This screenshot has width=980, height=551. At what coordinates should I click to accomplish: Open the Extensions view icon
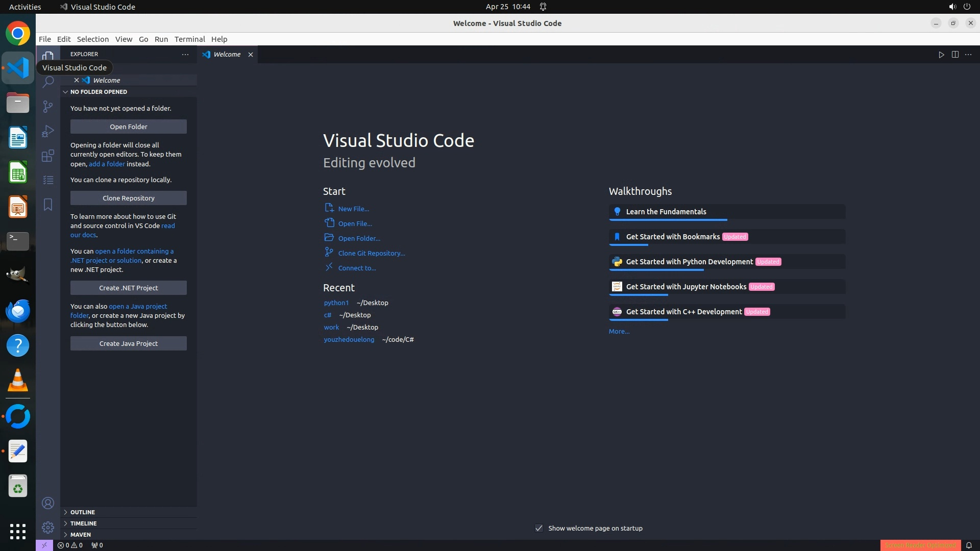pos(48,156)
